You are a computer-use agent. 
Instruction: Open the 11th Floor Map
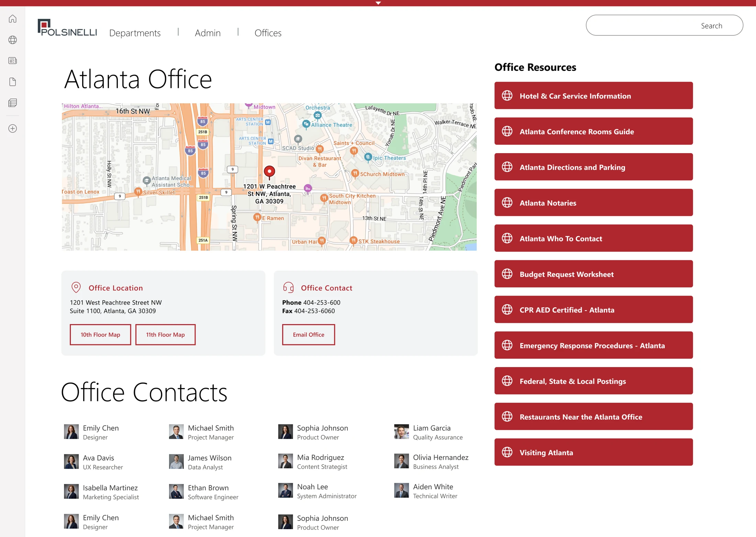(165, 334)
